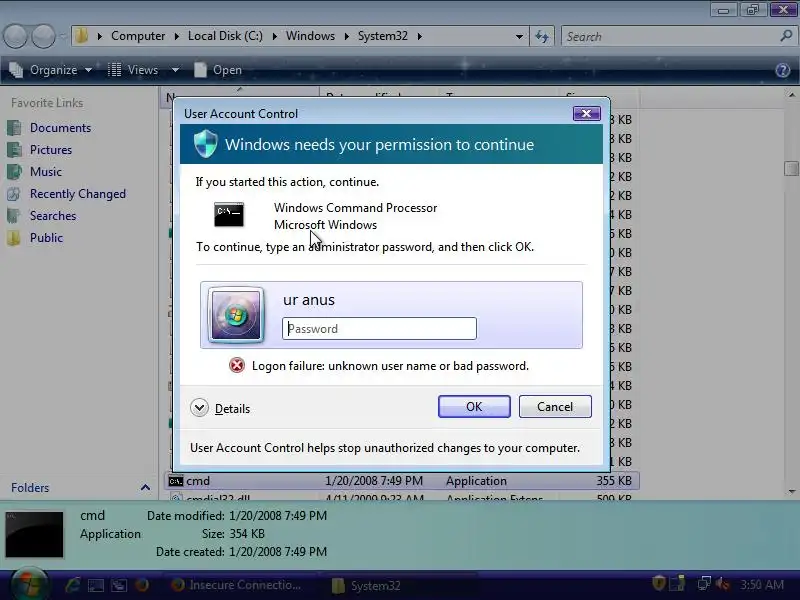This screenshot has width=800, height=600.
Task: Click the Views toolbar button
Action: click(133, 70)
